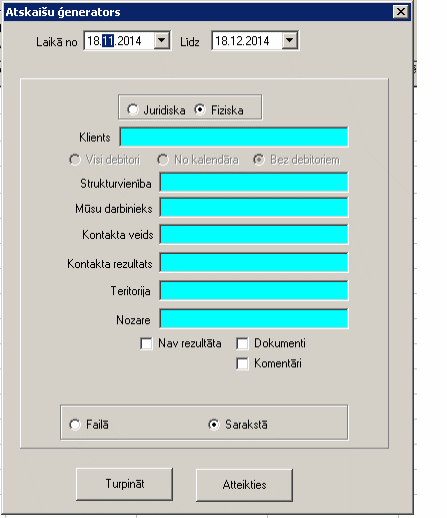Close the Atskaišu ģenerators dialog
447x518 pixels.
pos(401,12)
